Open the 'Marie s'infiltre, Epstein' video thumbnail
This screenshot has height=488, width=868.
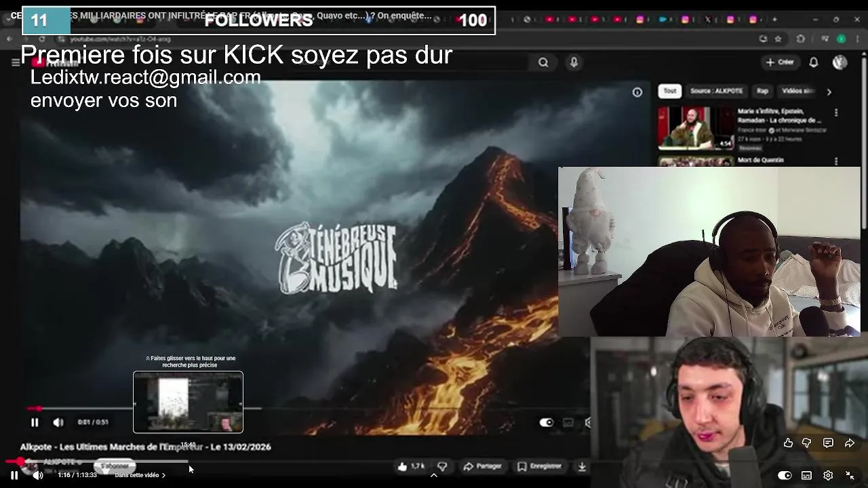(696, 127)
